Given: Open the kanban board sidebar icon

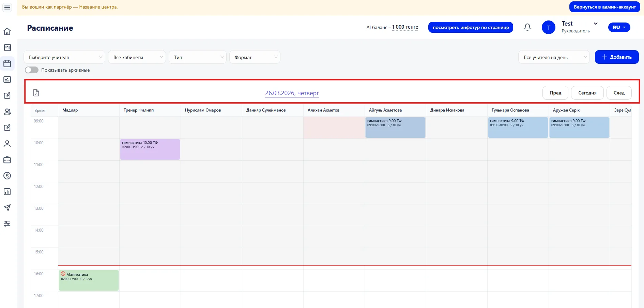Looking at the screenshot, I should [7, 47].
